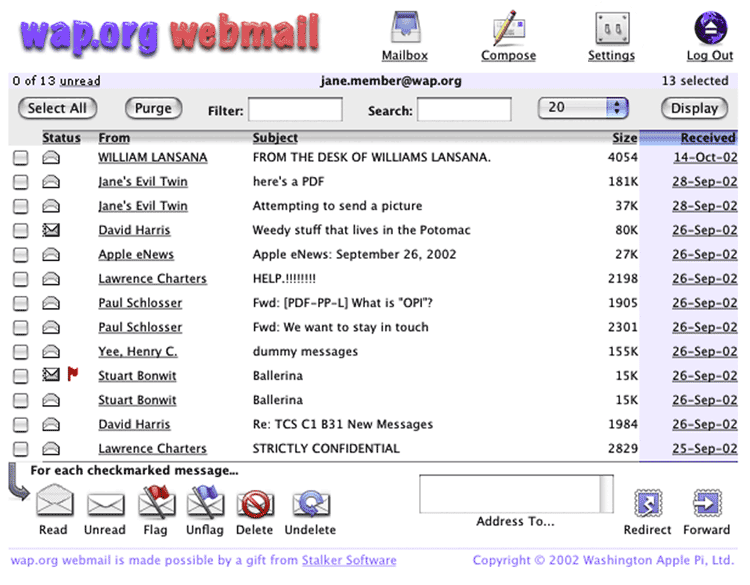Click envelope icon for dummy messages row
The width and height of the screenshot is (750, 585).
pos(51,352)
